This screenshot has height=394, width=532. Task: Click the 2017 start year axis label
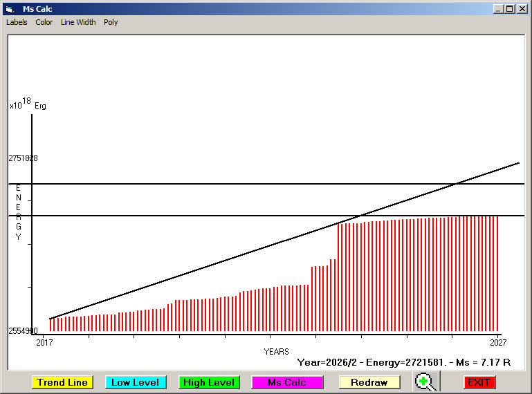[x=44, y=342]
